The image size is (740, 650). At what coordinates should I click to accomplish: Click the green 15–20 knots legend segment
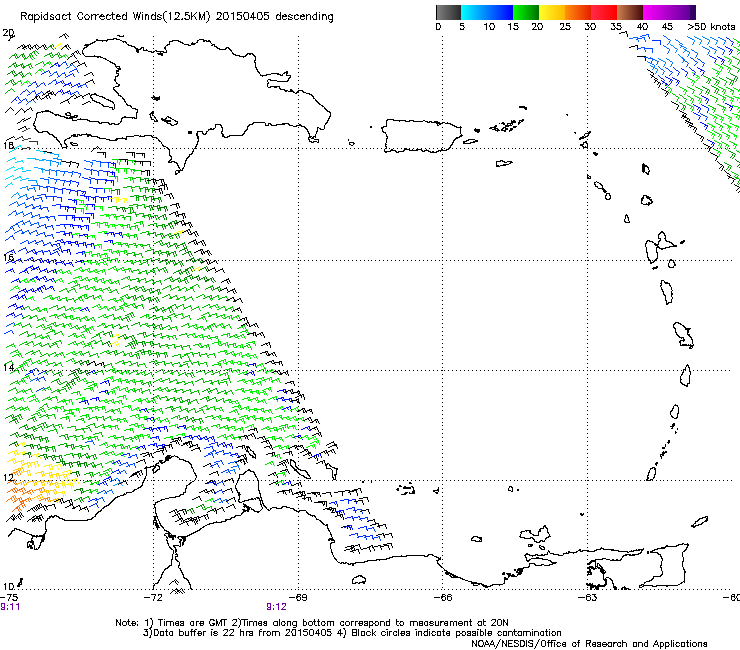[x=526, y=12]
